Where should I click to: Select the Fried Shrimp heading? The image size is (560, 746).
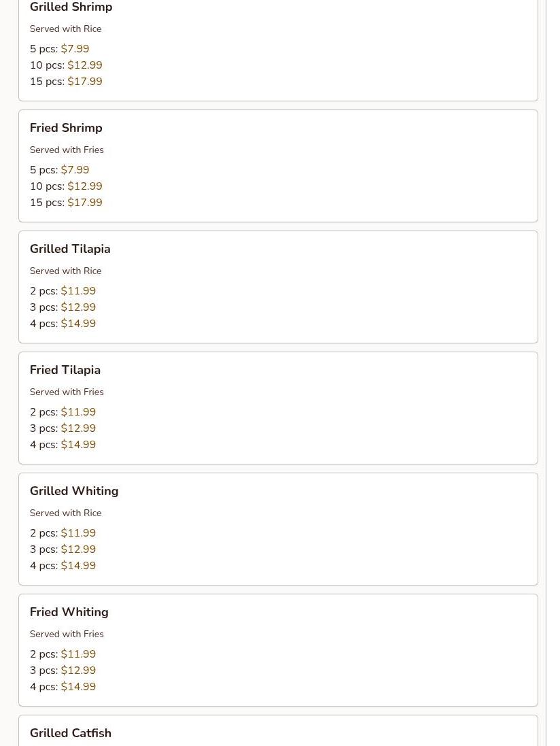[66, 128]
